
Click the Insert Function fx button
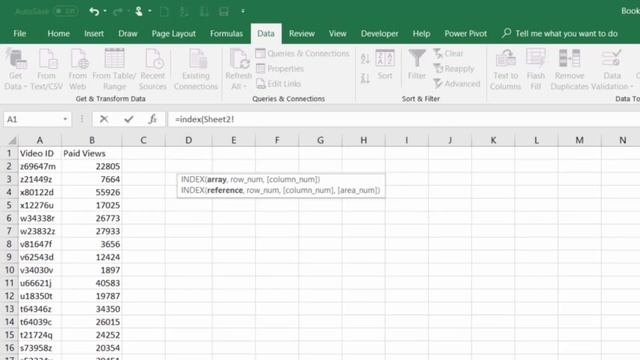[x=153, y=119]
